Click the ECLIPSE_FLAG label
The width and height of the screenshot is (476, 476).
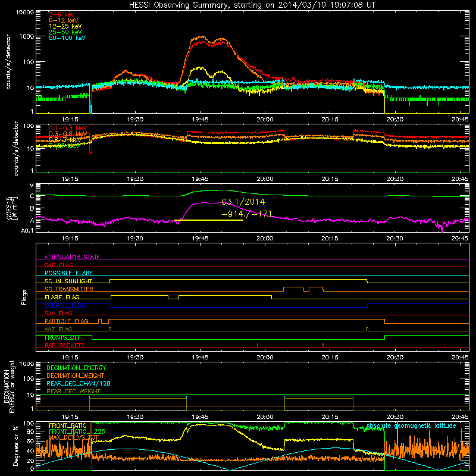tap(65, 305)
